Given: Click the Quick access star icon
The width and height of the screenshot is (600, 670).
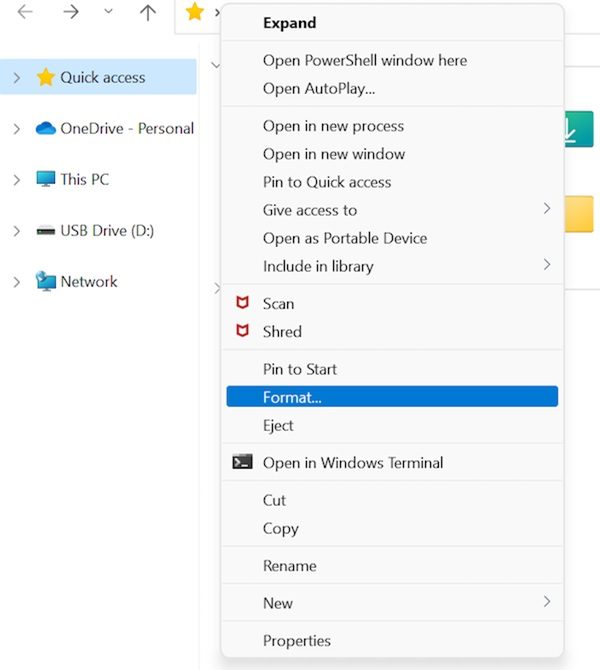Looking at the screenshot, I should (x=45, y=77).
